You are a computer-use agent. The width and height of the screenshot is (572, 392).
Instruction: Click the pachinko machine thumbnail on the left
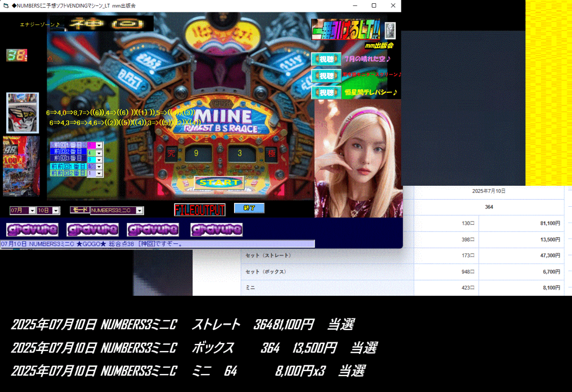(x=22, y=113)
